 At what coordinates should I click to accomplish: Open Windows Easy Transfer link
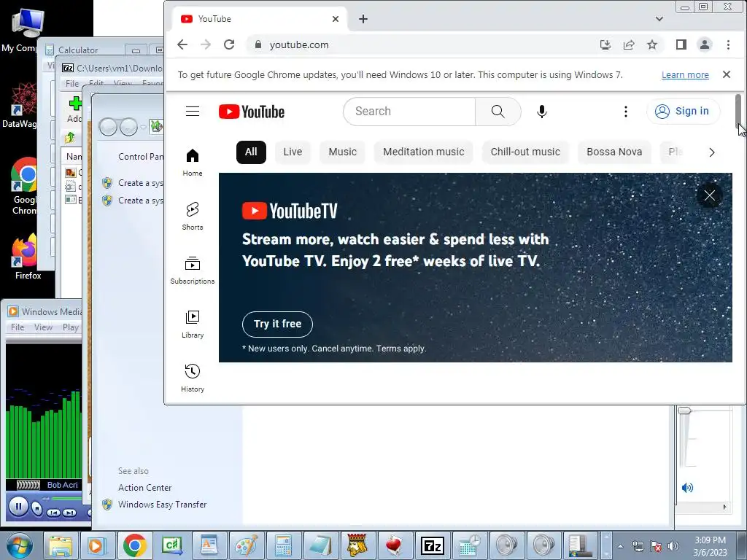pos(163,505)
